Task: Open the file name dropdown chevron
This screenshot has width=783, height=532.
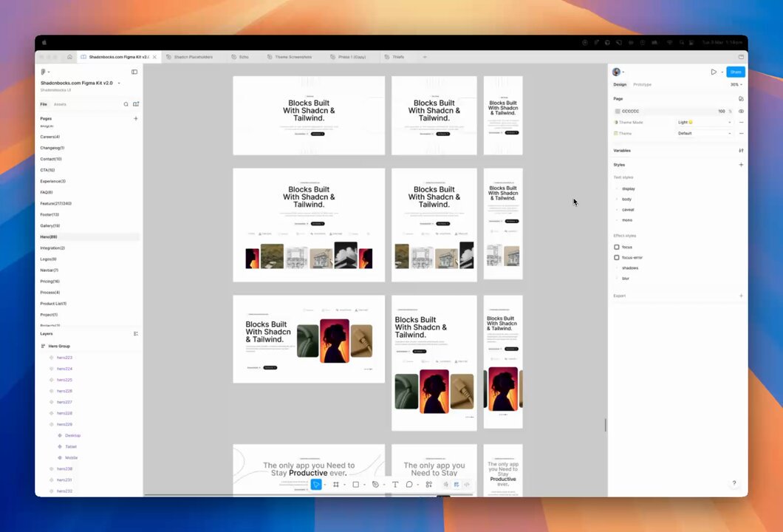Action: (x=119, y=83)
